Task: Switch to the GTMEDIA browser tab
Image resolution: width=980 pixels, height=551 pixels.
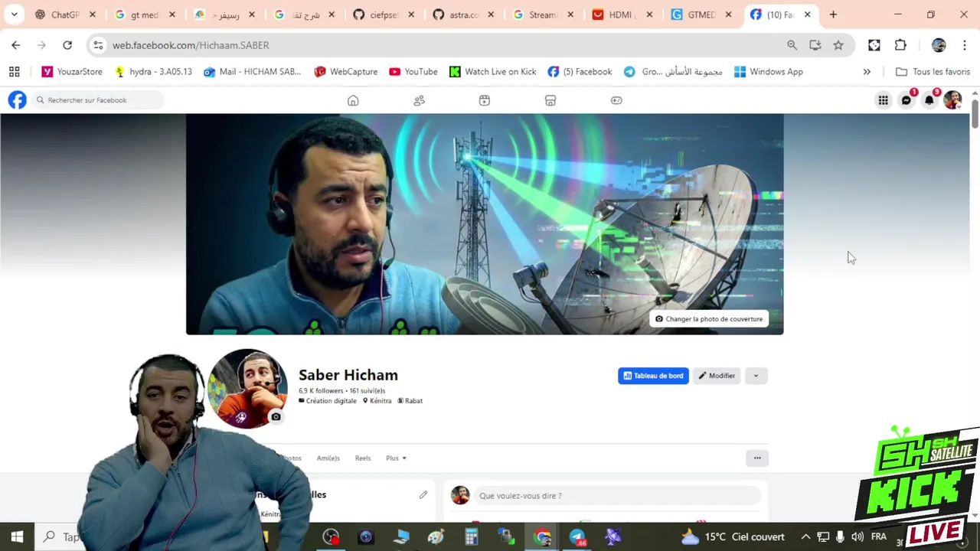Action: pos(702,15)
